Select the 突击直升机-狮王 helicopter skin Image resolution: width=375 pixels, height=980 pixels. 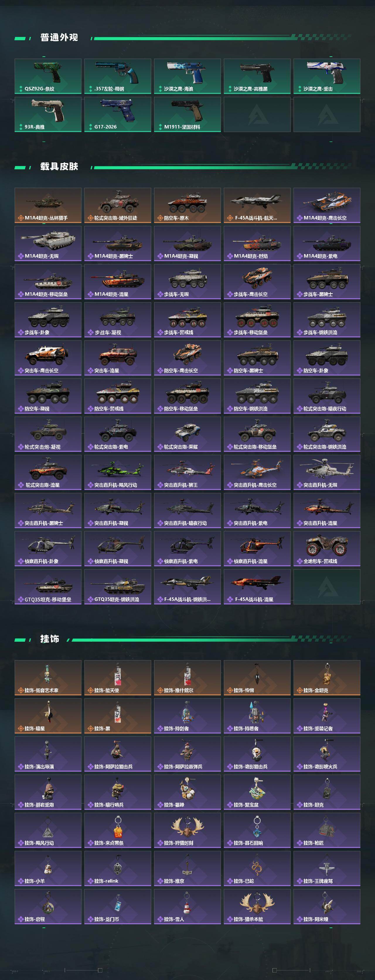187,472
